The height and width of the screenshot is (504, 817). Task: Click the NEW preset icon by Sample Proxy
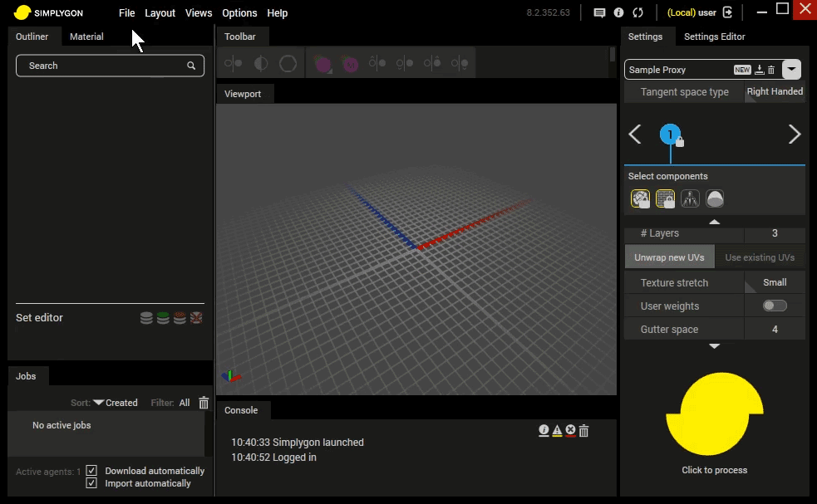tap(742, 70)
